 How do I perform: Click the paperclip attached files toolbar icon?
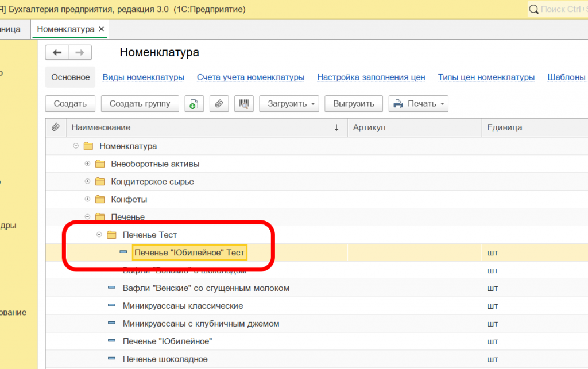click(219, 104)
